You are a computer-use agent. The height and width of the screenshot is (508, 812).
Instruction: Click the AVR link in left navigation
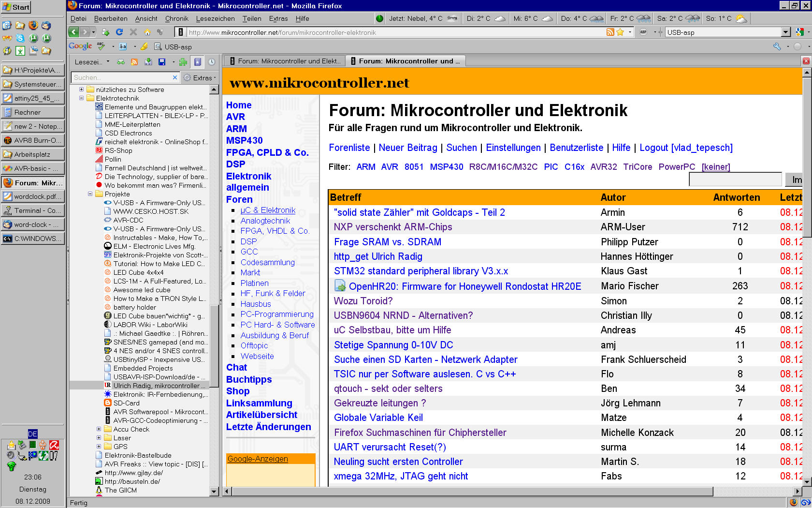[x=235, y=117]
